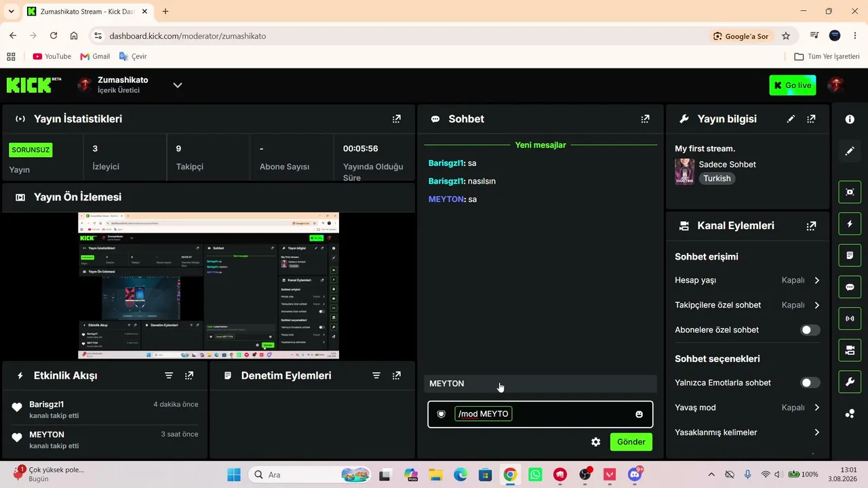868x488 pixels.
Task: Edit stream info with the pencil icon in Yayın bilgisi
Action: (x=791, y=119)
